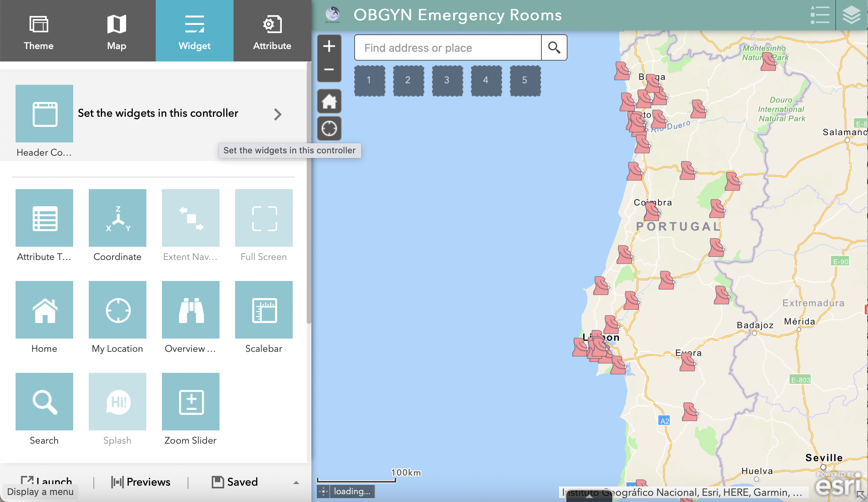Switch to the Attribute tab
Viewport: 868px width, 502px height.
click(272, 31)
